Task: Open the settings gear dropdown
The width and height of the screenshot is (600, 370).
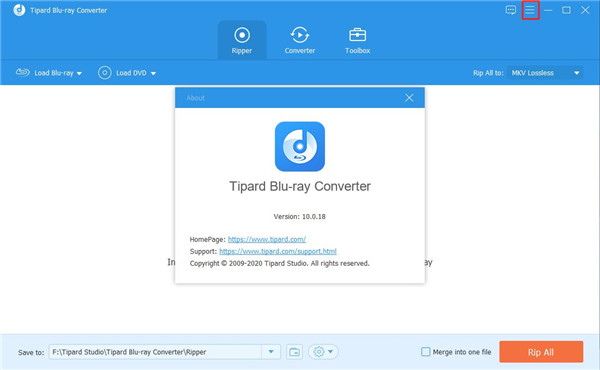Action: tap(323, 352)
